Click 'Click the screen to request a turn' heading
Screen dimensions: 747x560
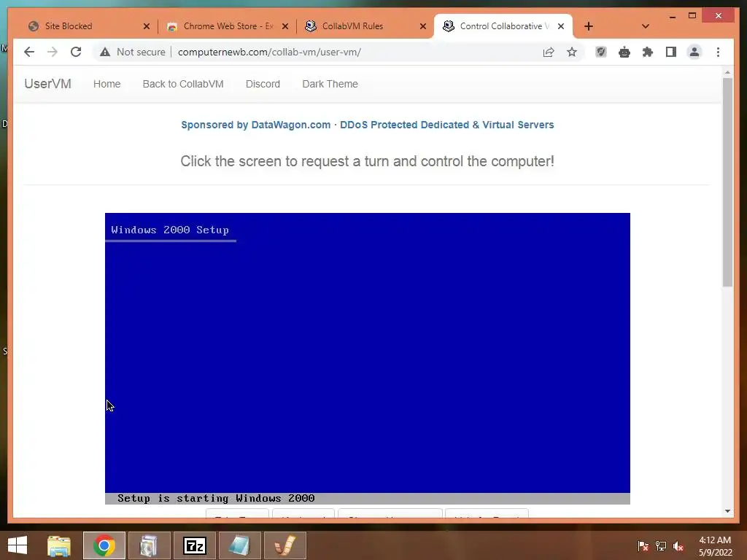[x=368, y=161]
